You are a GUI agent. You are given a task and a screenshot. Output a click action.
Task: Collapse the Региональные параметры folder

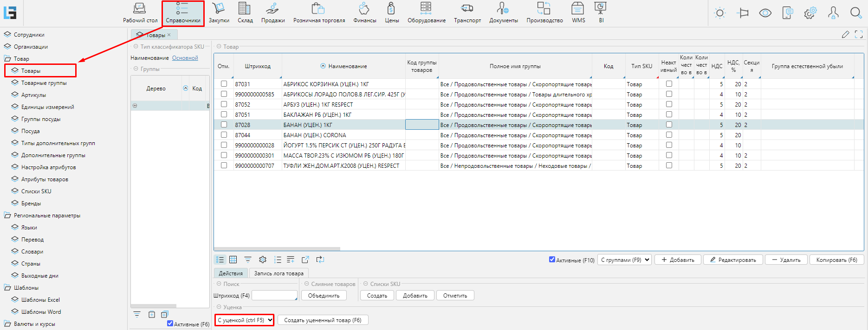[x=7, y=216]
